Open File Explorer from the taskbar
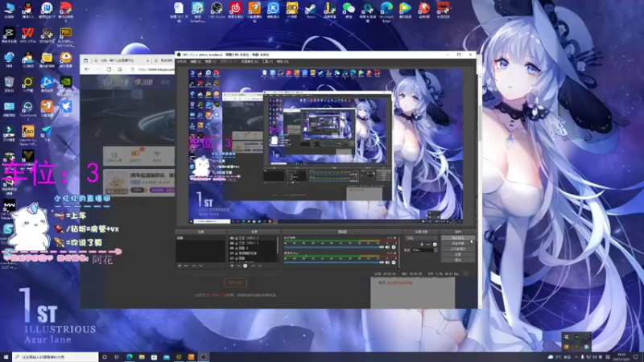Image resolution: width=644 pixels, height=362 pixels. (142, 357)
